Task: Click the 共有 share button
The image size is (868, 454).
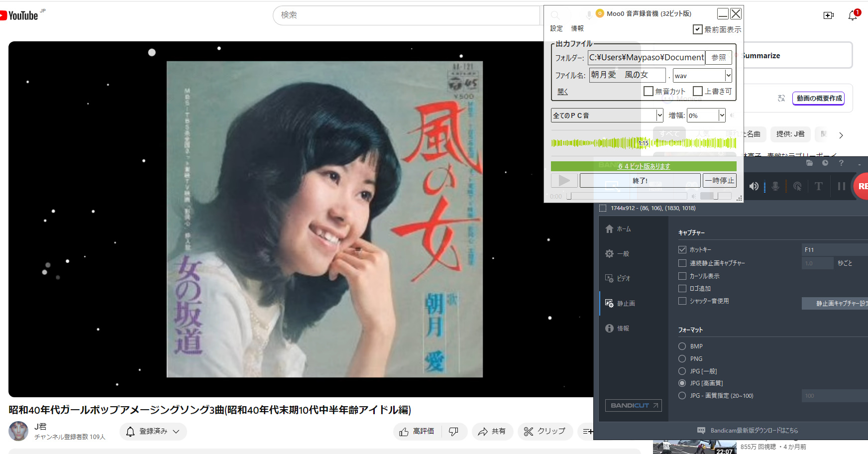Action: pyautogui.click(x=492, y=432)
